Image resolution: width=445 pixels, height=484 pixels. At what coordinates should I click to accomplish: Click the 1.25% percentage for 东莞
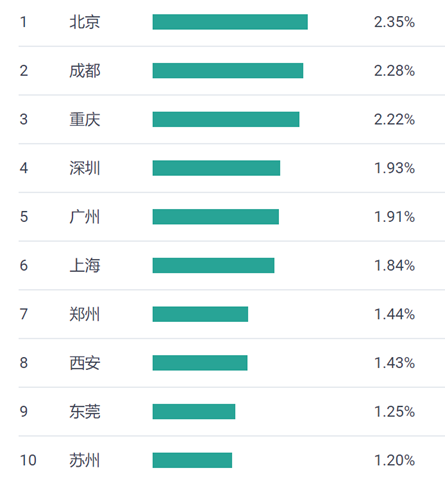tap(394, 411)
